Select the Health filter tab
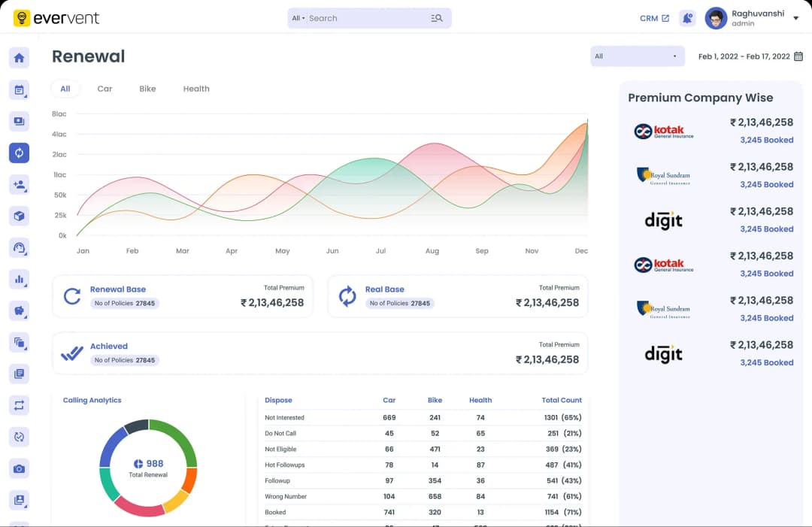 [x=196, y=88]
